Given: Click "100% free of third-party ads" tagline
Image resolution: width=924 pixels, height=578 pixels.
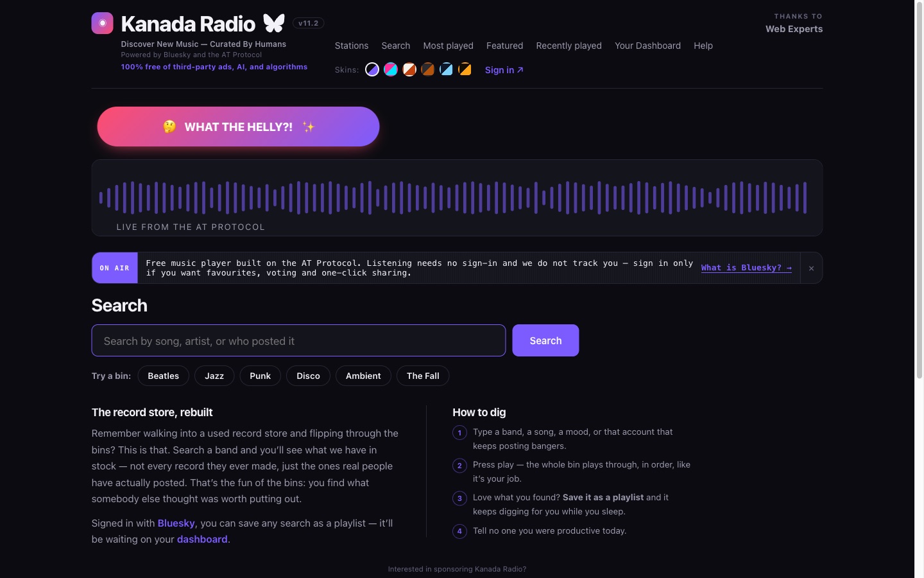Looking at the screenshot, I should pos(214,67).
